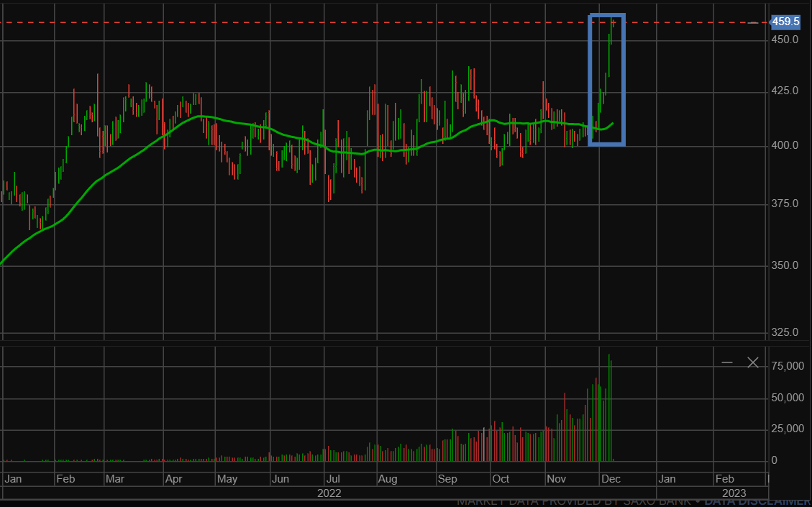Select the 325.0 price axis label
Image resolution: width=812 pixels, height=507 pixels.
[785, 332]
